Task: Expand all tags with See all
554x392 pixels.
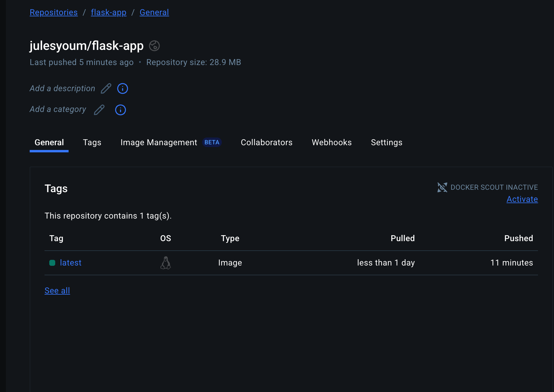Action: click(x=57, y=290)
